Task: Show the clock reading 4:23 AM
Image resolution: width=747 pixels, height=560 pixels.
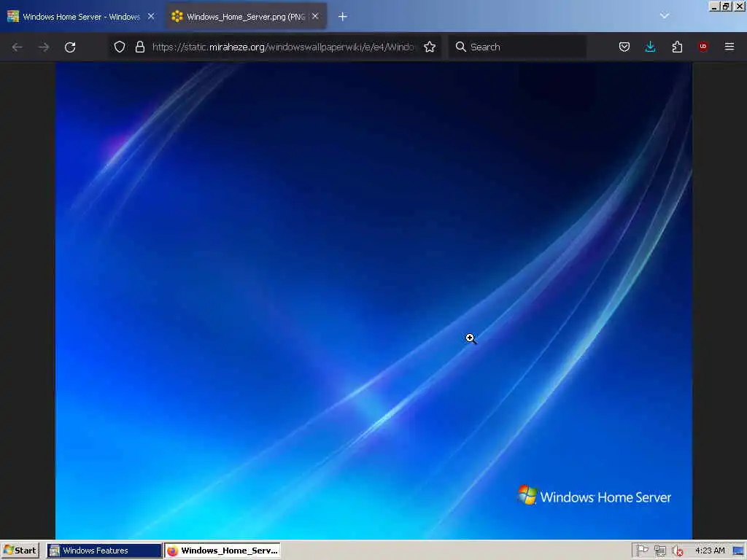Action: tap(710, 551)
